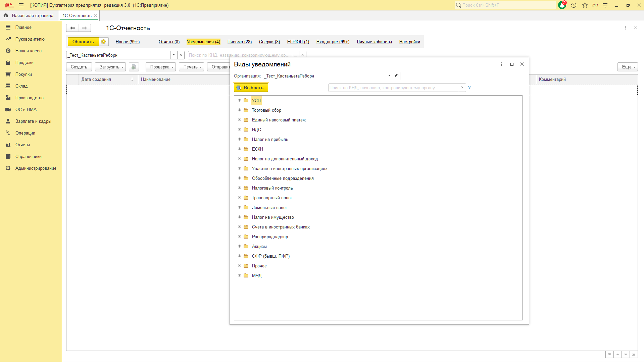Open Банк и касса section
644x362 pixels.
28,51
